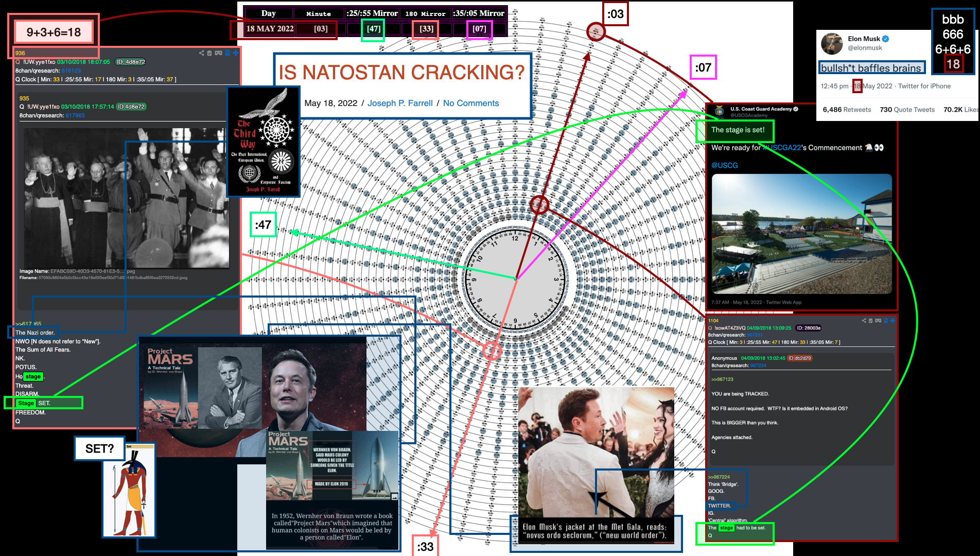Open the 730 Quote Tweets list

coord(907,110)
